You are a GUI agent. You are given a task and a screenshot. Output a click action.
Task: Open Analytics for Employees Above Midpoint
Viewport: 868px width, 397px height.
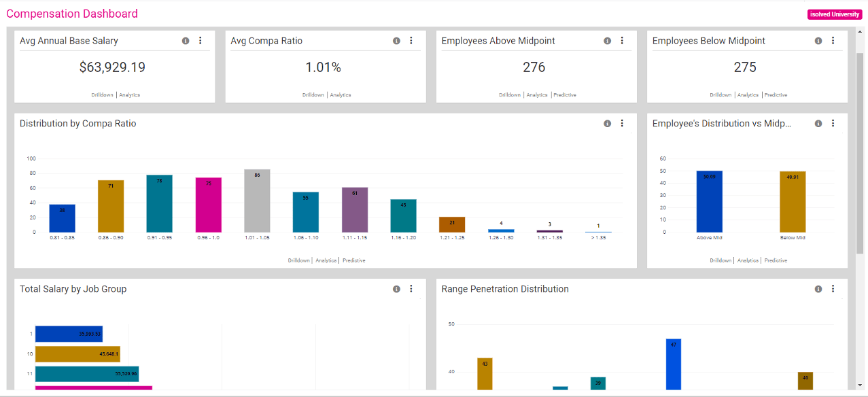click(537, 95)
